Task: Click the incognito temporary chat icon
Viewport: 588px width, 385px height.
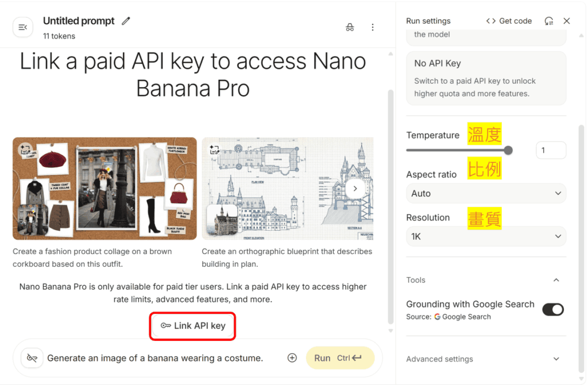Action: [350, 28]
